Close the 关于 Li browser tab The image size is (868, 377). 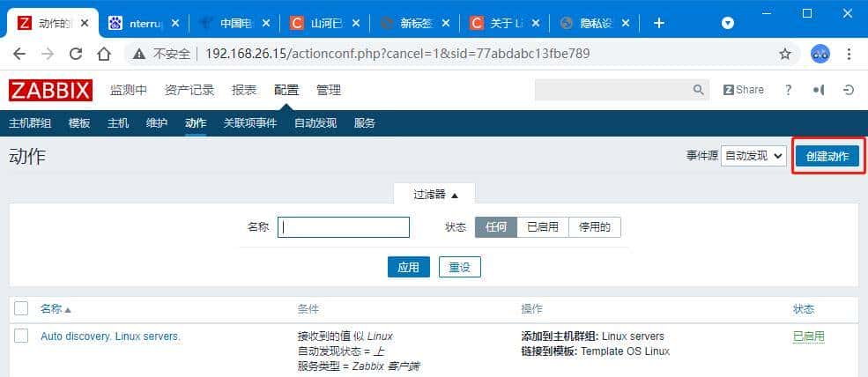point(536,23)
